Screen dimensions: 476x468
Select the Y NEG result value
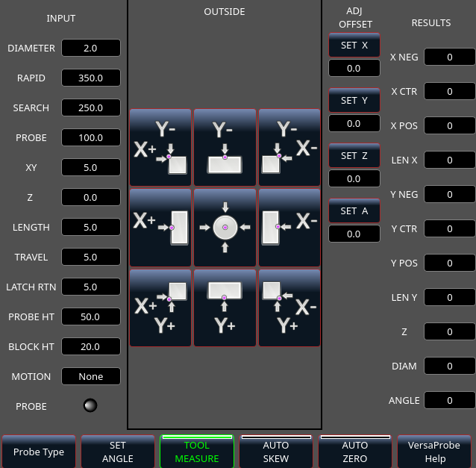click(450, 194)
